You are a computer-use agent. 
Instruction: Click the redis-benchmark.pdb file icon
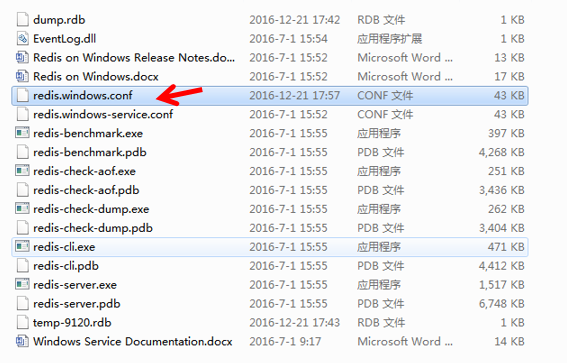[x=22, y=152]
